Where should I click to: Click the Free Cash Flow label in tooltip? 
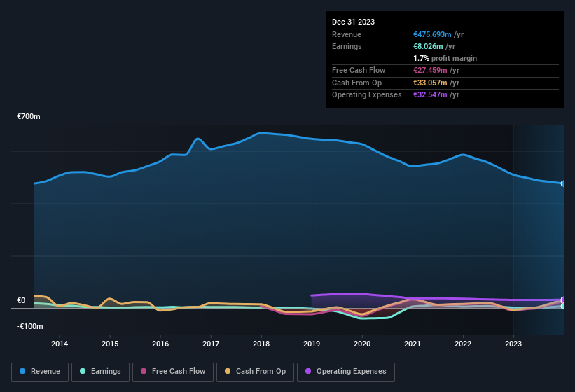(359, 70)
